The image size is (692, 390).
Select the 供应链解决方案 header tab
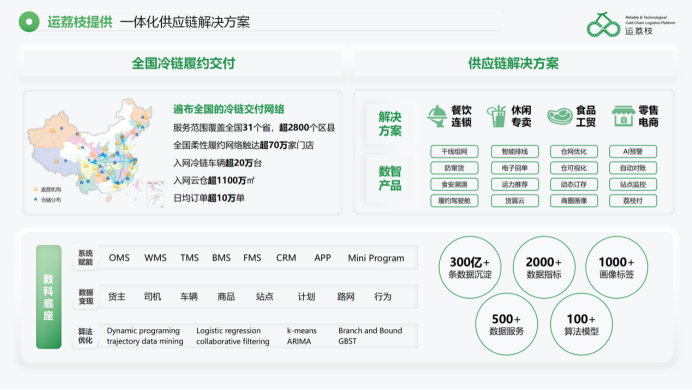513,64
